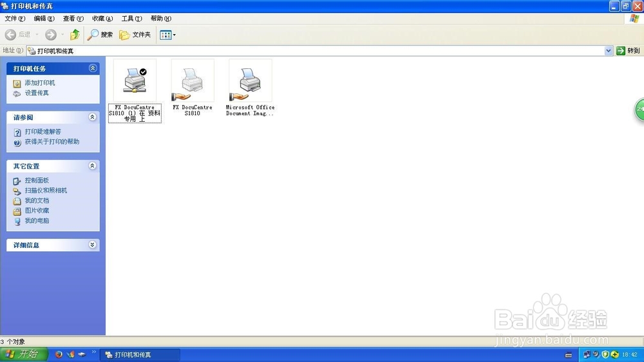Open the 文件(F) menu
644x362 pixels.
pyautogui.click(x=15, y=19)
